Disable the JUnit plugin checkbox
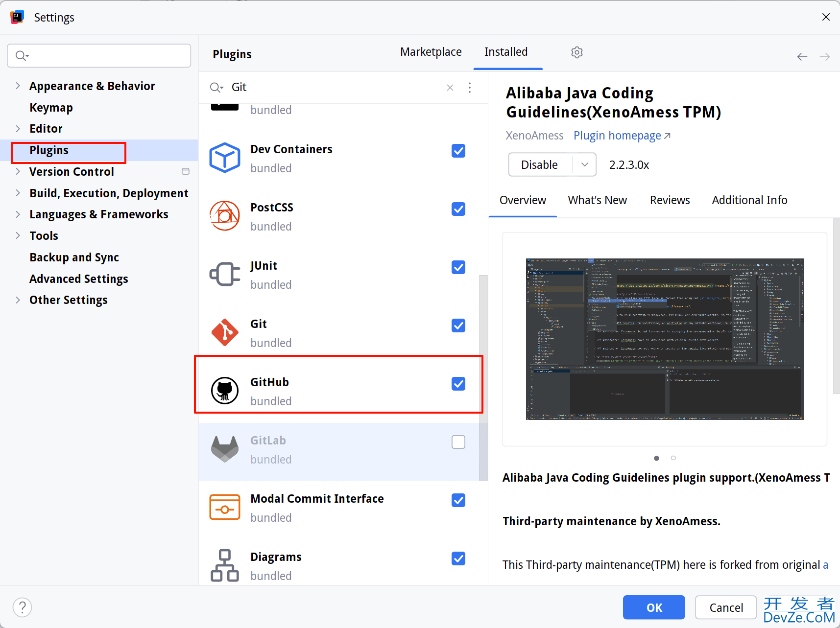The width and height of the screenshot is (840, 628). point(458,267)
